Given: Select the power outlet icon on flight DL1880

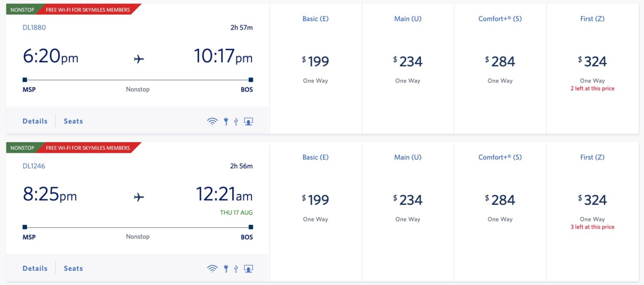Looking at the screenshot, I should pyautogui.click(x=225, y=121).
